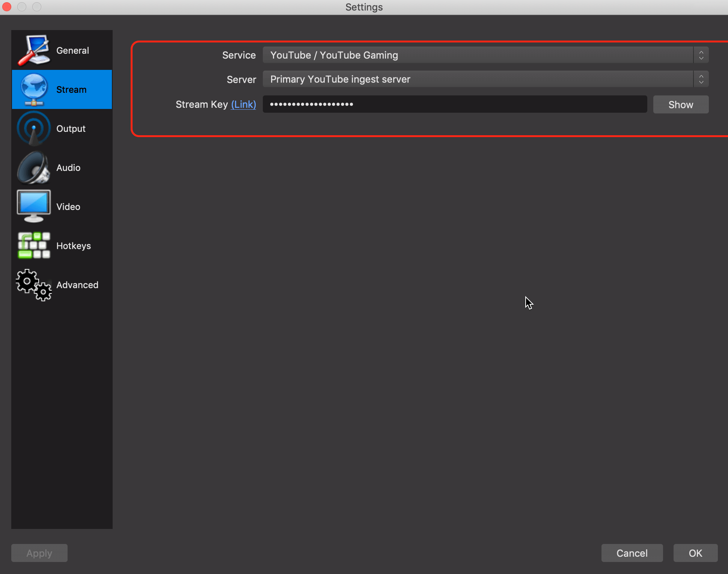Click the Hotkeys keyboard icon
This screenshot has width=728, height=574.
33,245
